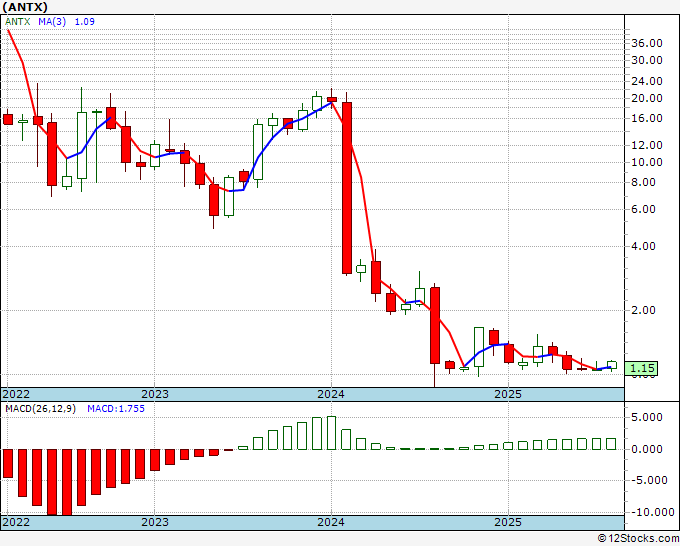Click the 2025 label on MACD timeline
Viewport: 680px width, 546px height.
point(508,522)
